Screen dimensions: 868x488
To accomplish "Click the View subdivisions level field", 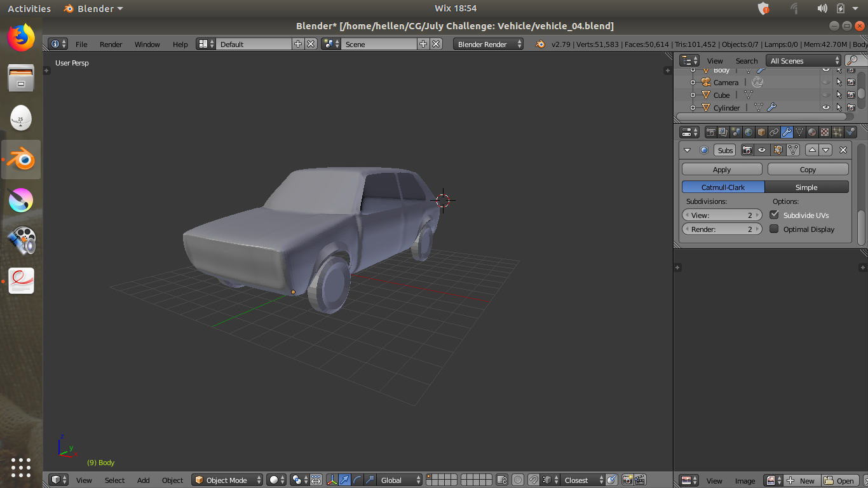I will coord(722,215).
